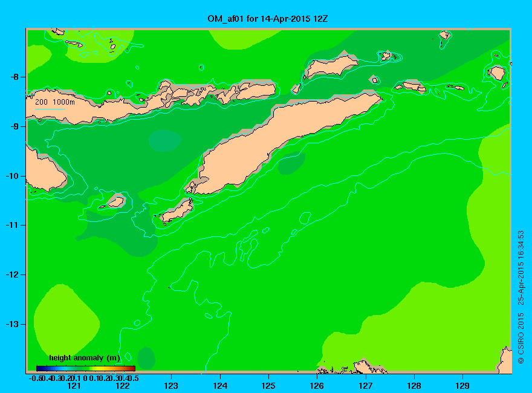Click longitude label 123 on the x-axis

(171, 386)
